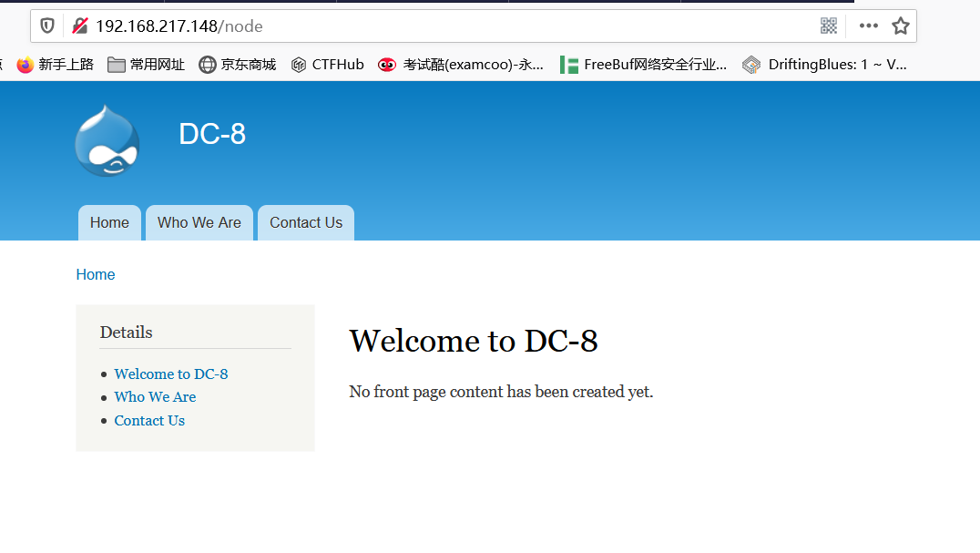Open Welcome to DC-8 in Details sidebar

(x=171, y=374)
